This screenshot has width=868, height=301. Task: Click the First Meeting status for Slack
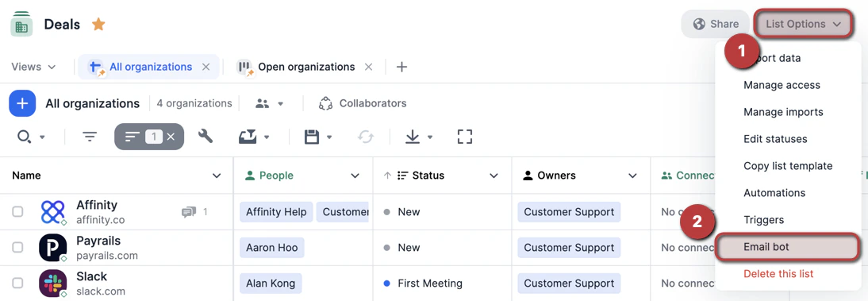tap(423, 284)
